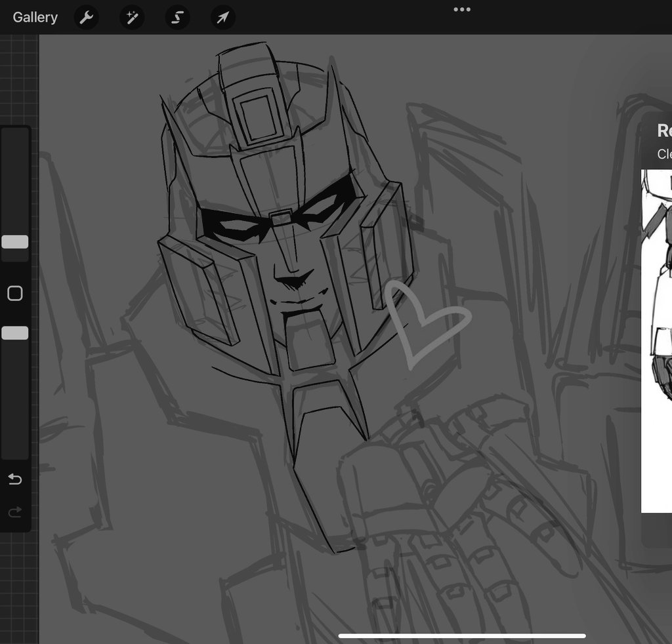Click the brush opacity slider handle
The image size is (672, 644).
coord(15,333)
